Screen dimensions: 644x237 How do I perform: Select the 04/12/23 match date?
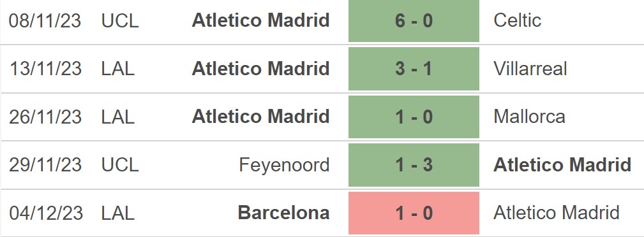46,213
